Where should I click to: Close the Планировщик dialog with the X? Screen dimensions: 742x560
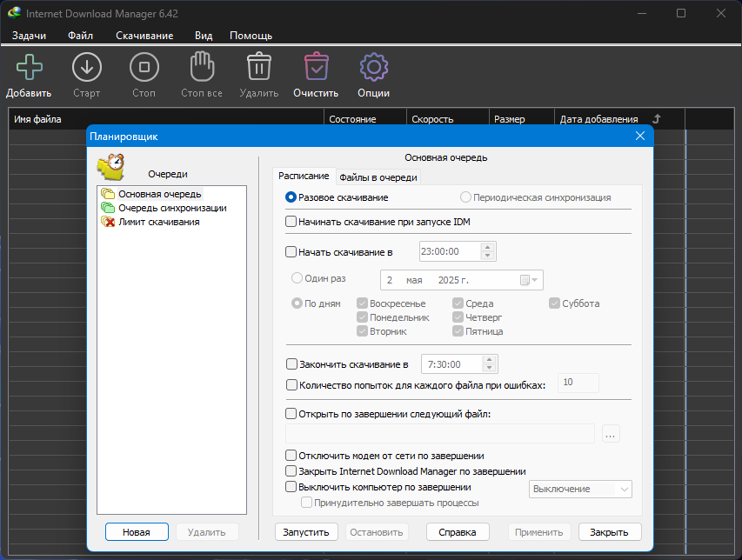[640, 136]
